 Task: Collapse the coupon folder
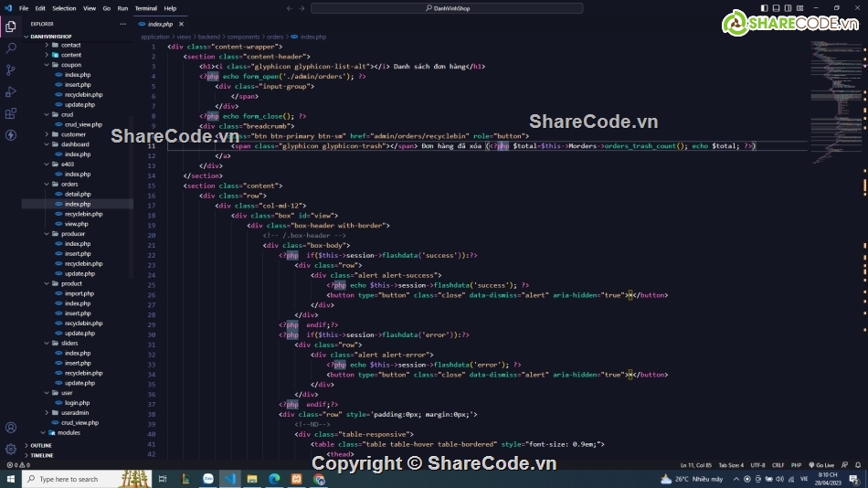click(47, 65)
